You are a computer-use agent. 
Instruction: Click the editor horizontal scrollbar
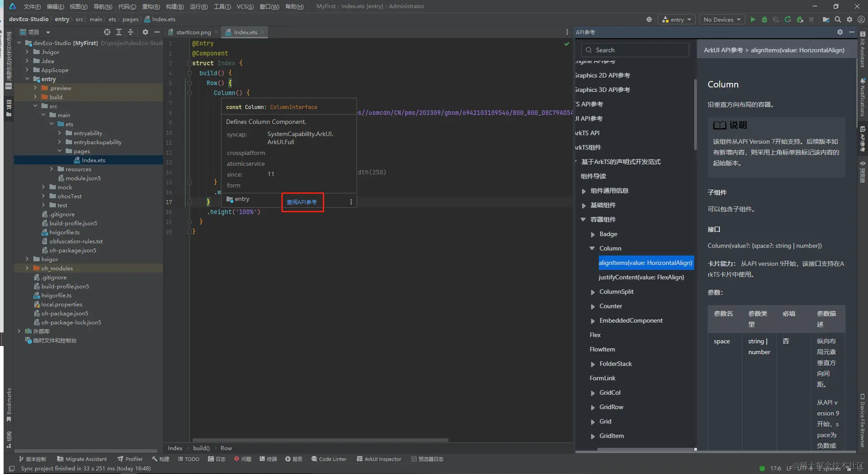click(320, 440)
